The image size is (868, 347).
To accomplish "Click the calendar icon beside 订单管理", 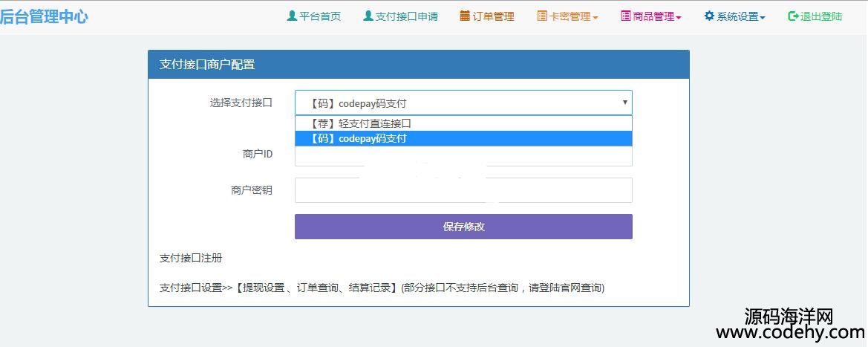I will click(465, 16).
